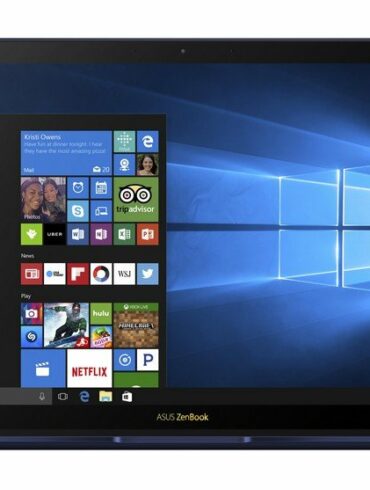
Task: Open the Word tile
Action: [78, 234]
